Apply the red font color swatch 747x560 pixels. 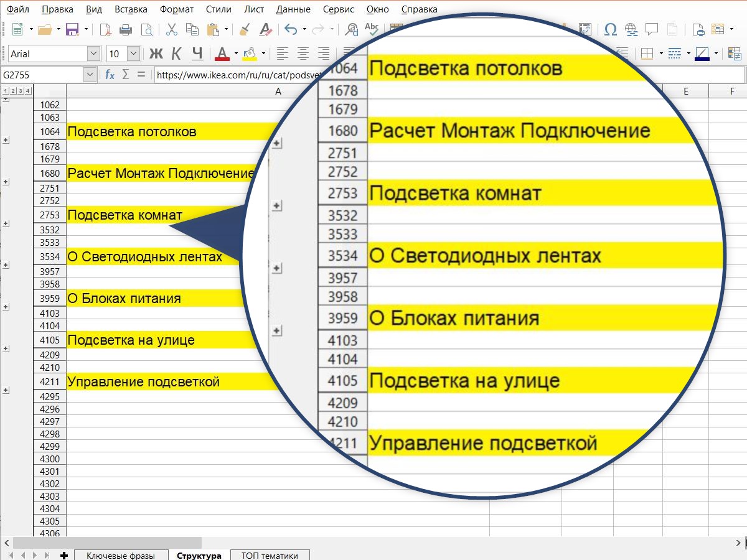(x=222, y=54)
